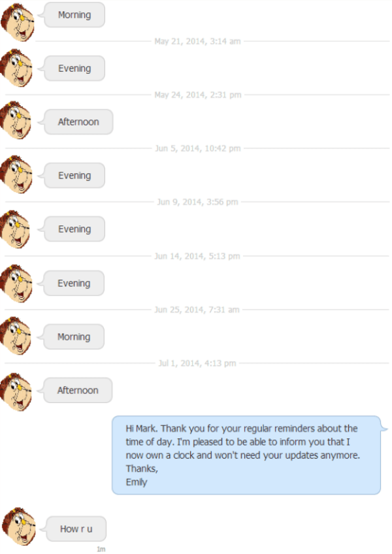This screenshot has width=392, height=554.
Task: Select the Afternoon bubble under Jul 1 timestamp
Action: pyautogui.click(x=78, y=391)
